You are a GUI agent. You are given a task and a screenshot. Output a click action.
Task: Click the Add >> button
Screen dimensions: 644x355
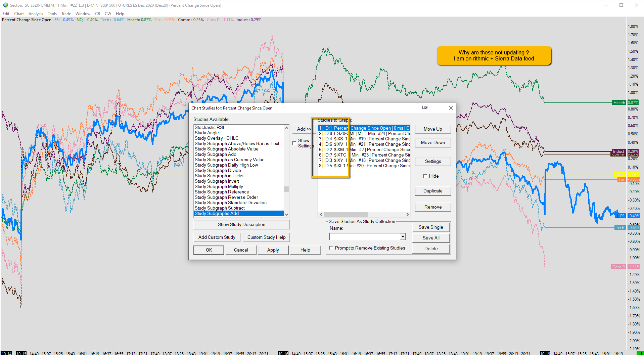(x=304, y=129)
